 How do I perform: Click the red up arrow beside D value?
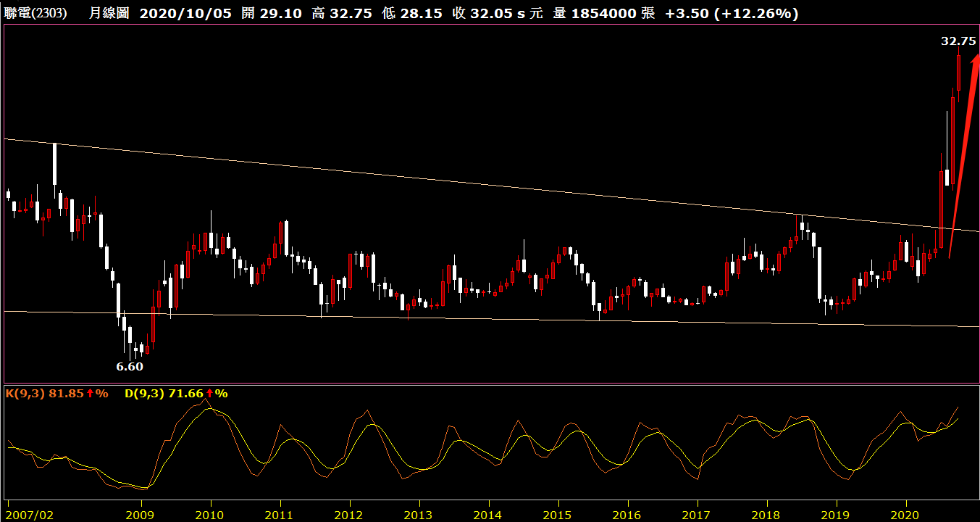pyautogui.click(x=209, y=394)
